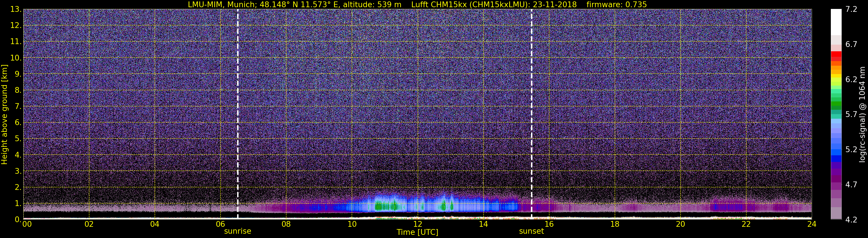
Task: Click the height axis tick label 2
Action: 18,188
